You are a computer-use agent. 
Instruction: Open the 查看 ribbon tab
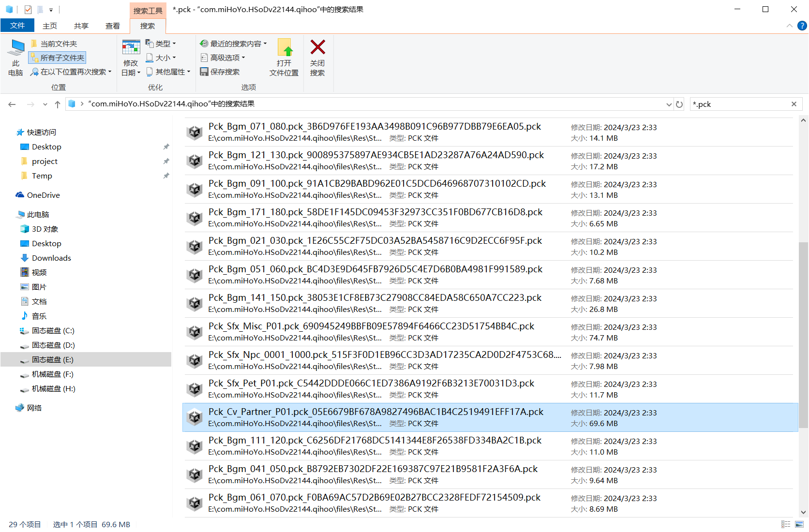click(x=113, y=26)
